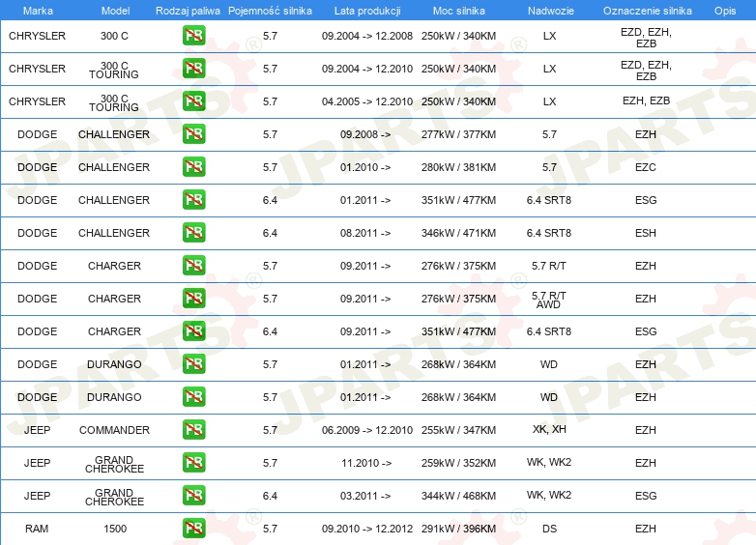Select the 'XK, XH' body cell
The image size is (756, 545).
pos(549,429)
